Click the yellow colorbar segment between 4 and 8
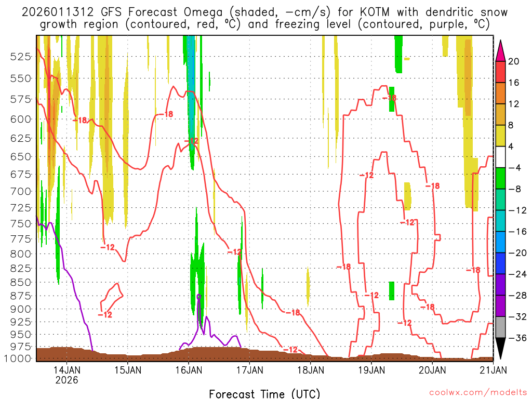 pos(500,136)
